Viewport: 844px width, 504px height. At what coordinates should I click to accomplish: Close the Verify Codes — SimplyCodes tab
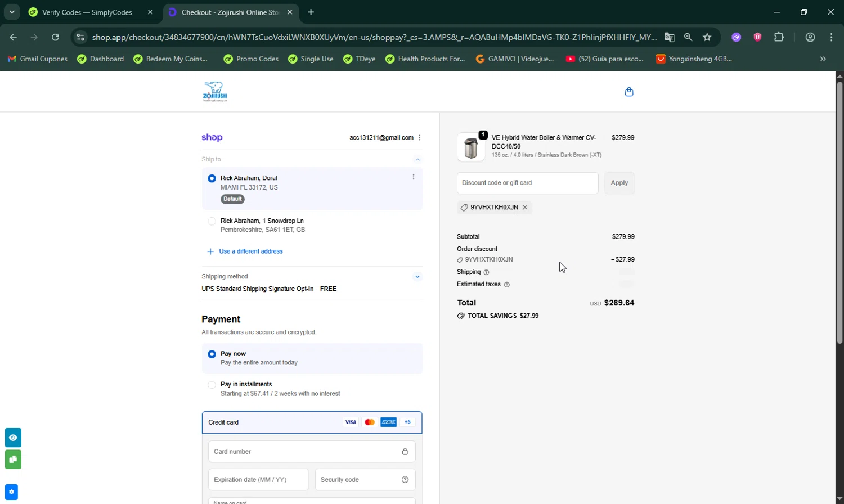coord(150,12)
